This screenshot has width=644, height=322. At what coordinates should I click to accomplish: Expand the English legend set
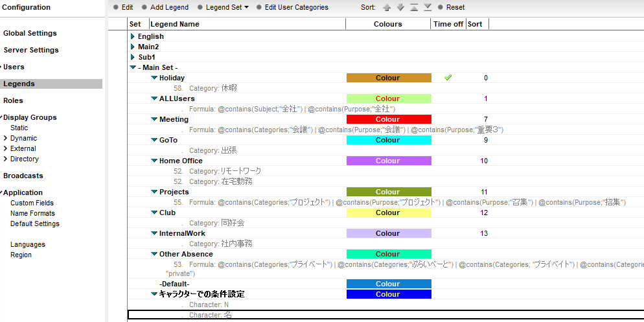pos(133,36)
